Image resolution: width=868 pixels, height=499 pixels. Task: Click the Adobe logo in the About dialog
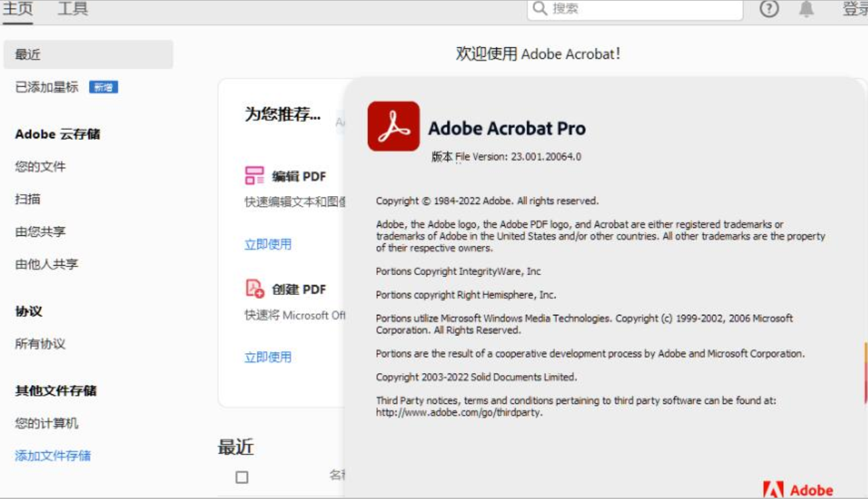(798, 490)
